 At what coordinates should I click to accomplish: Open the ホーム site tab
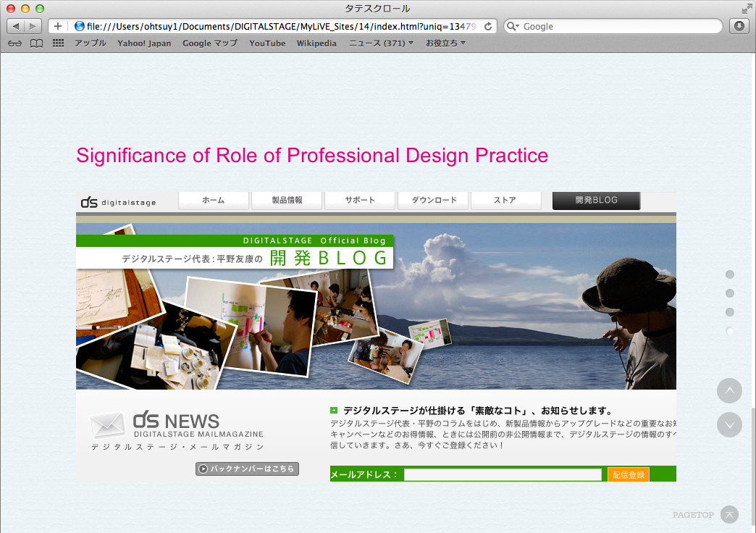tap(214, 200)
